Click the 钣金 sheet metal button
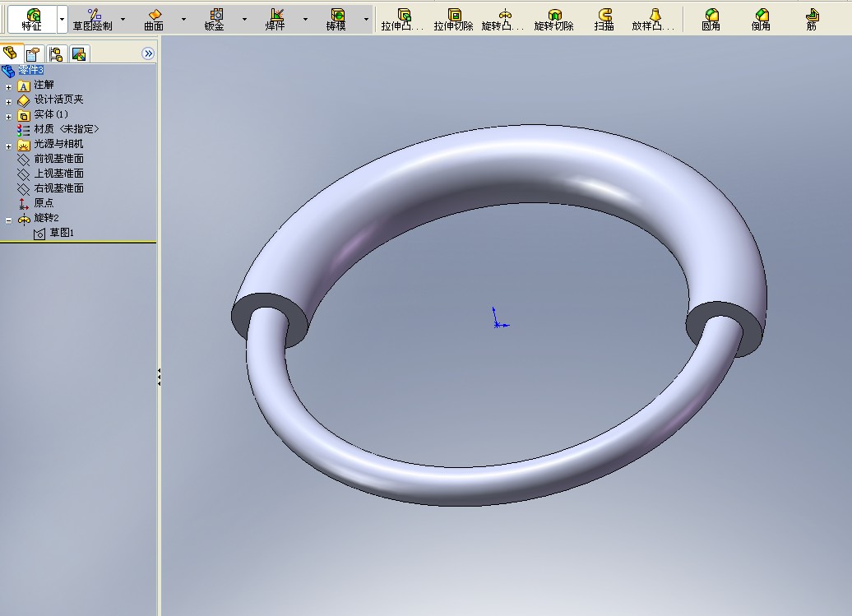Image resolution: width=852 pixels, height=616 pixels. 215,20
